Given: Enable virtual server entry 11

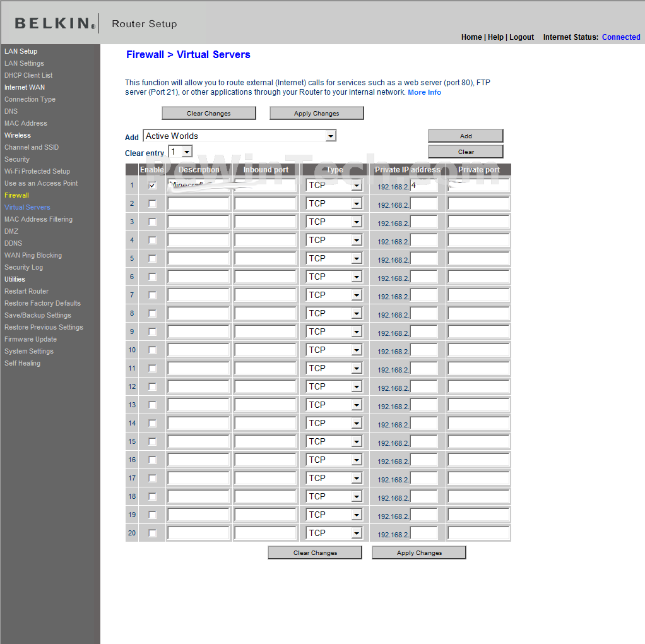Looking at the screenshot, I should [x=152, y=368].
